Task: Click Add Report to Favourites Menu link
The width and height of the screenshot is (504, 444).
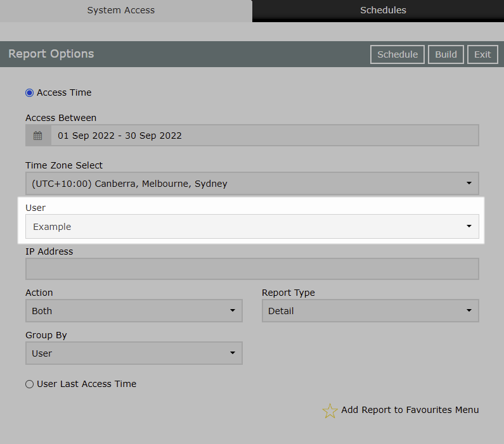Action: point(410,410)
